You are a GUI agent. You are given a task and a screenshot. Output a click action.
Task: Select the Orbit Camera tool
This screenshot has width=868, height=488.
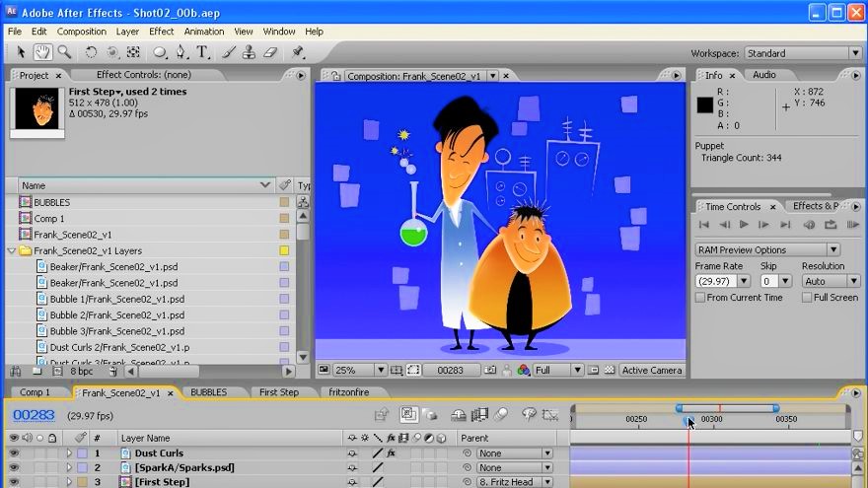point(112,52)
